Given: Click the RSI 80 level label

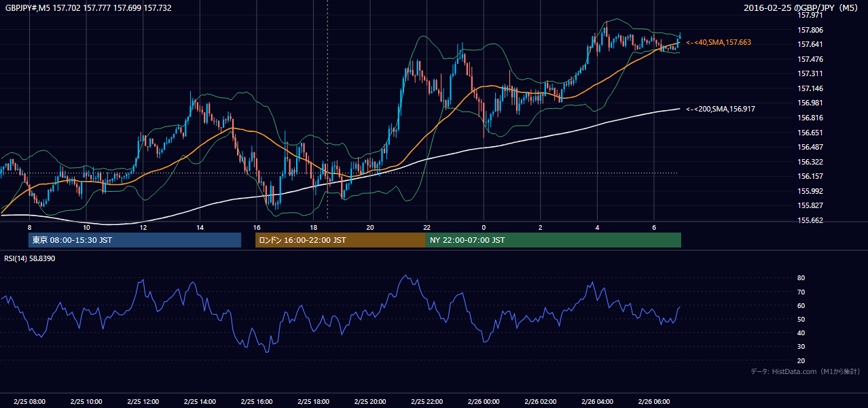Looking at the screenshot, I should coord(801,278).
